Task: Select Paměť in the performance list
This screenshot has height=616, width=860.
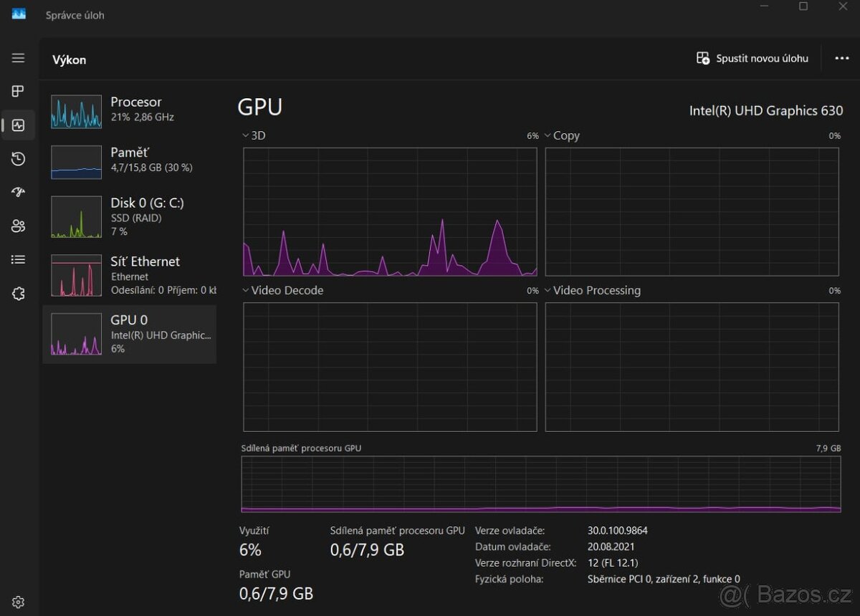Action: [x=129, y=160]
